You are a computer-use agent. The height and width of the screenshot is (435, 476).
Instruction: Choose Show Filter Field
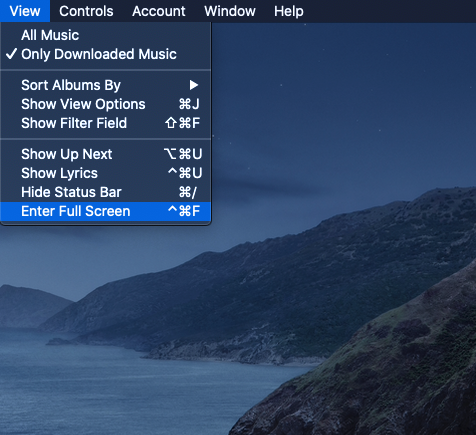pos(106,123)
